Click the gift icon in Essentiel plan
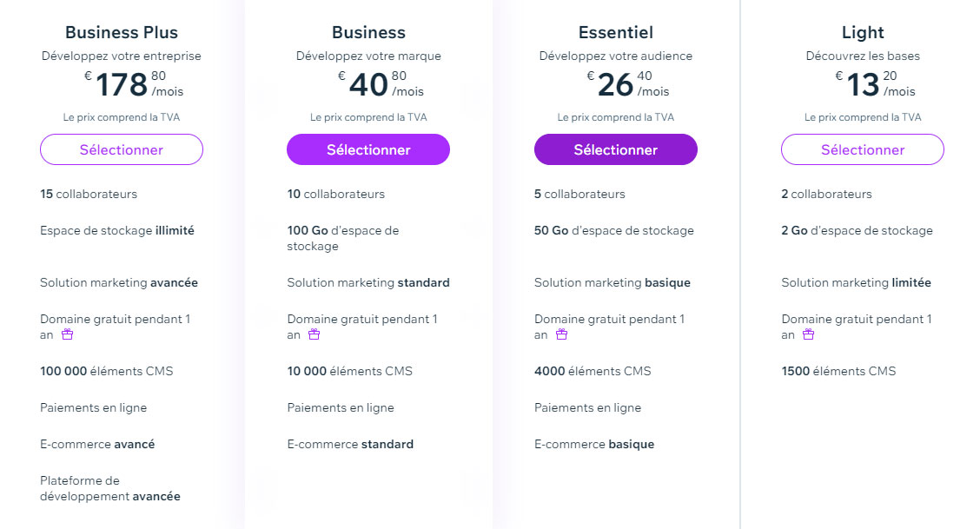 (562, 334)
